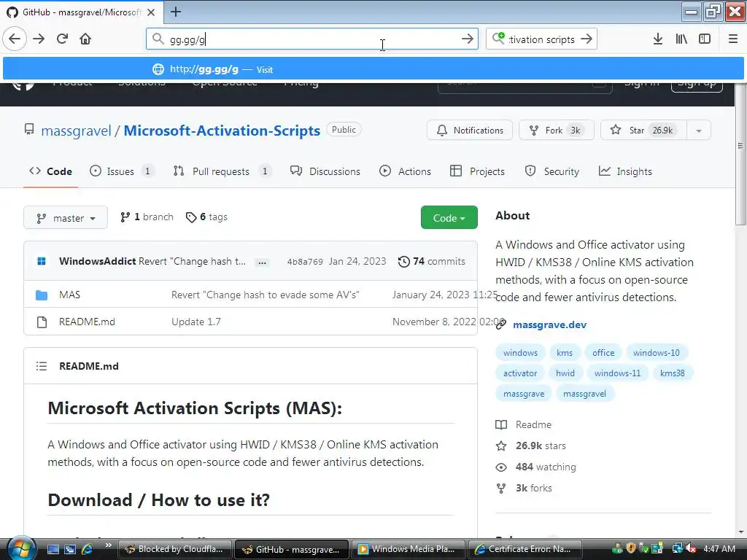Expand the commit message ellipsis button

(x=262, y=262)
